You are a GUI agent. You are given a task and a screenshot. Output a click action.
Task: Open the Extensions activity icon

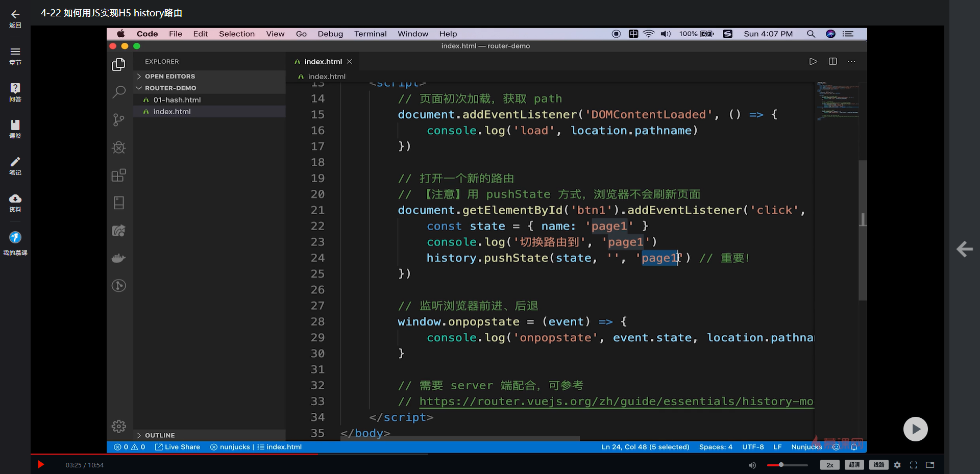pos(118,175)
